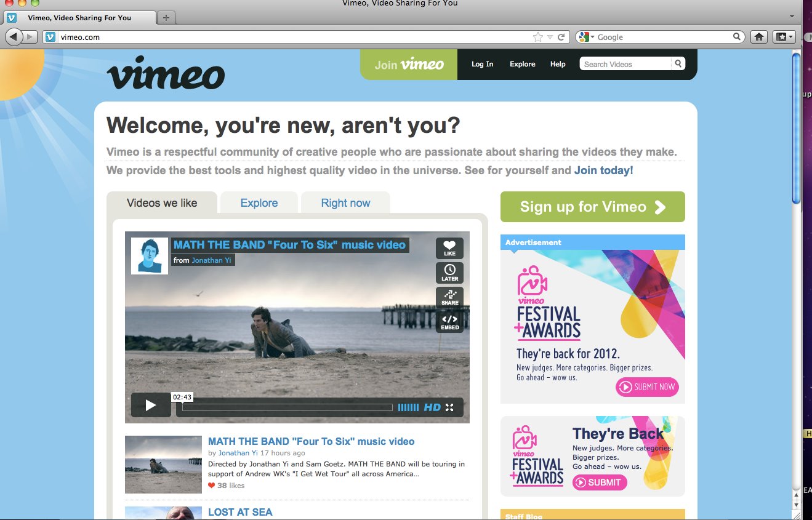
Task: Click the Join today! link
Action: (x=603, y=170)
